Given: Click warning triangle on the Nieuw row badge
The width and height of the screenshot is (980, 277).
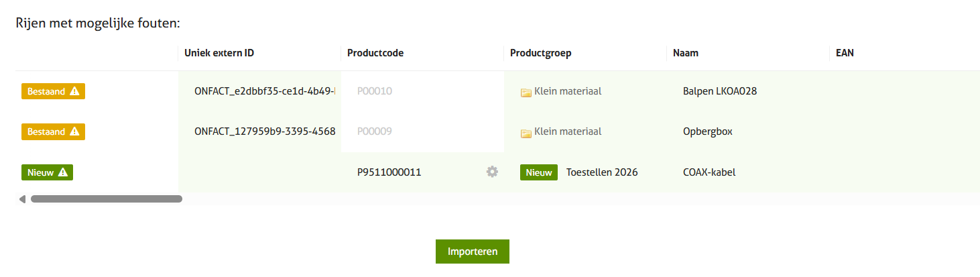Looking at the screenshot, I should click(x=62, y=172).
